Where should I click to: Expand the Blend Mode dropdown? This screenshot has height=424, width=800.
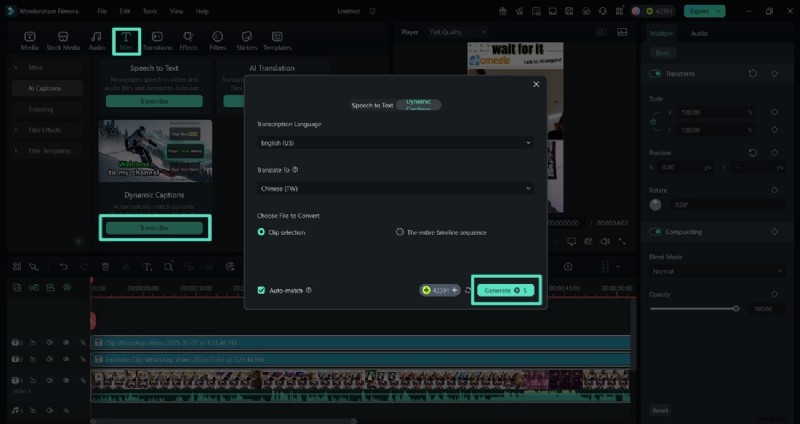pyautogui.click(x=712, y=271)
